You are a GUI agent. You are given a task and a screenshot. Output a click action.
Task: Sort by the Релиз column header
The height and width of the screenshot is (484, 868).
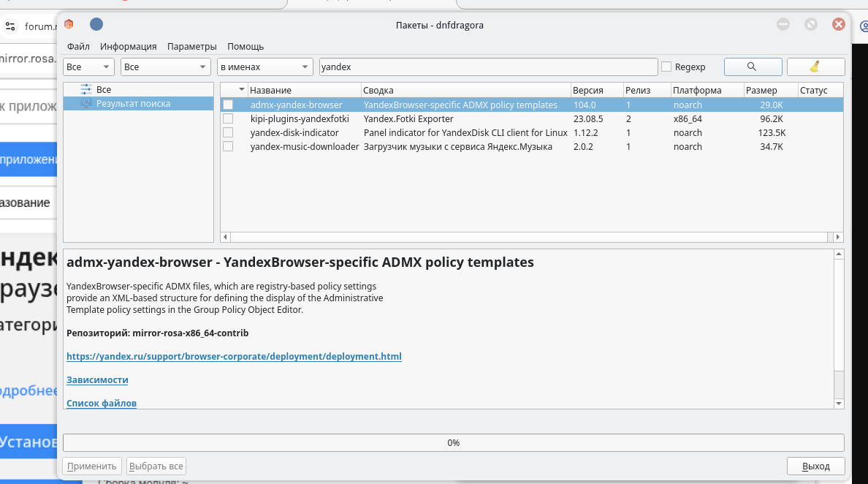point(647,90)
